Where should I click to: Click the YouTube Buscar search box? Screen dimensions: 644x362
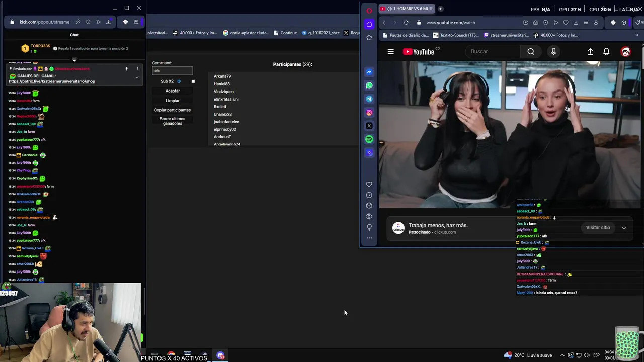[x=493, y=51]
